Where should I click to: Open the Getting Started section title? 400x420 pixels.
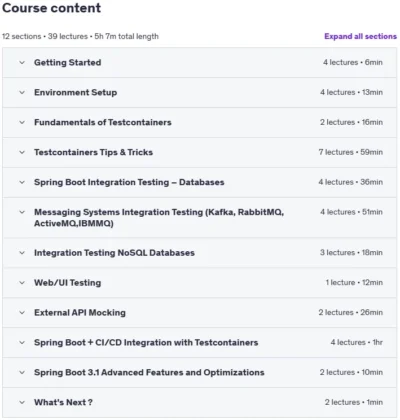click(x=68, y=62)
